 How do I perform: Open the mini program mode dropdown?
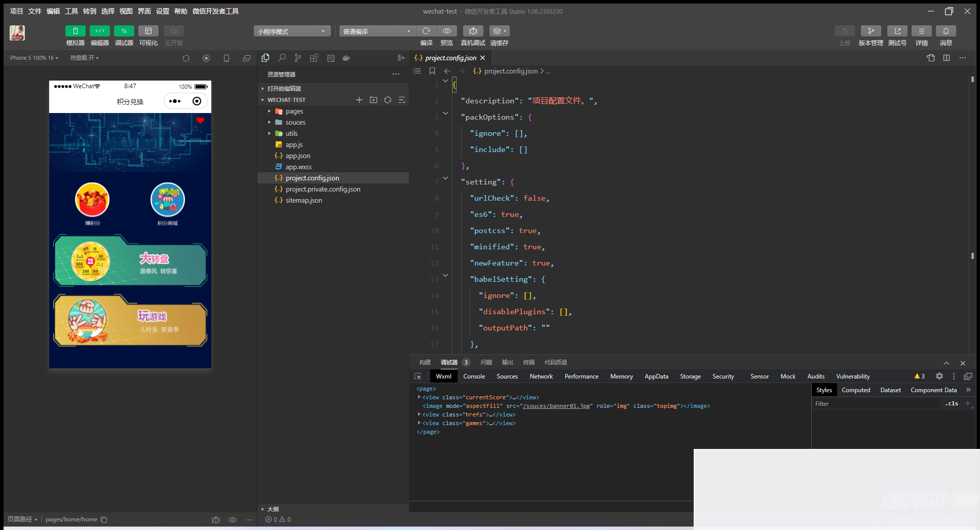tap(292, 31)
